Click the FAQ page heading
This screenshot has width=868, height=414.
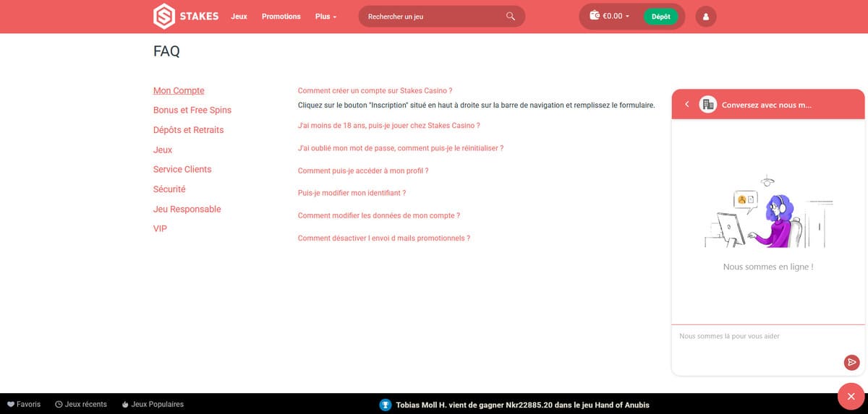(x=166, y=51)
